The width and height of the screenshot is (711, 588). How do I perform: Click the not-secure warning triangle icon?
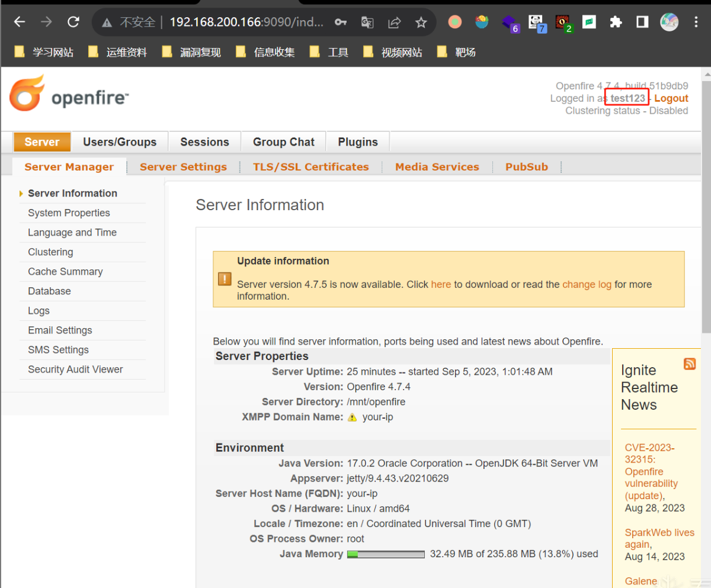point(107,23)
